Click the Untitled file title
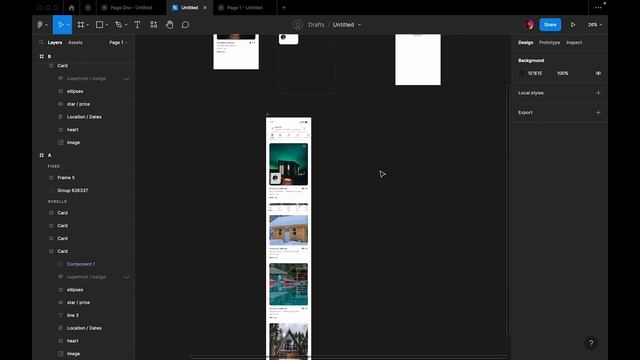This screenshot has height=360, width=640. tap(343, 25)
